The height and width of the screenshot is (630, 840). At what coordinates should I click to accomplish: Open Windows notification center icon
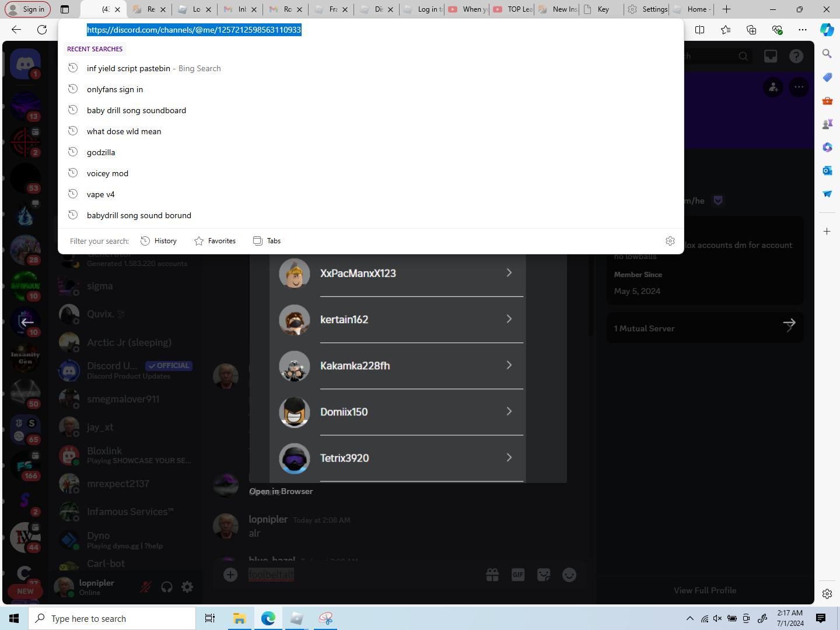point(821,618)
